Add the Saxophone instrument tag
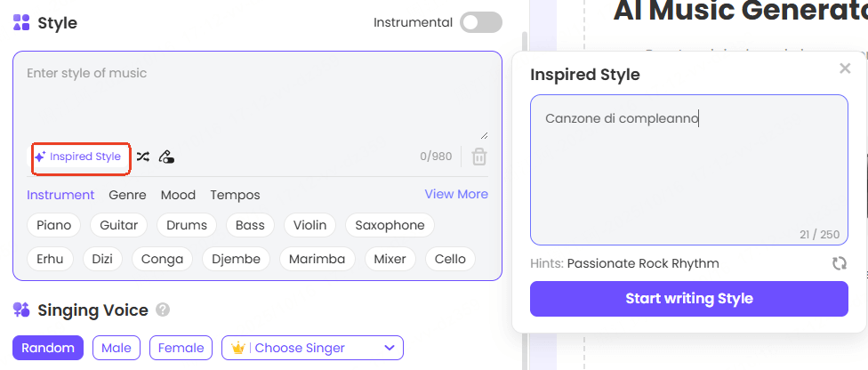Image resolution: width=868 pixels, height=370 pixels. 390,225
